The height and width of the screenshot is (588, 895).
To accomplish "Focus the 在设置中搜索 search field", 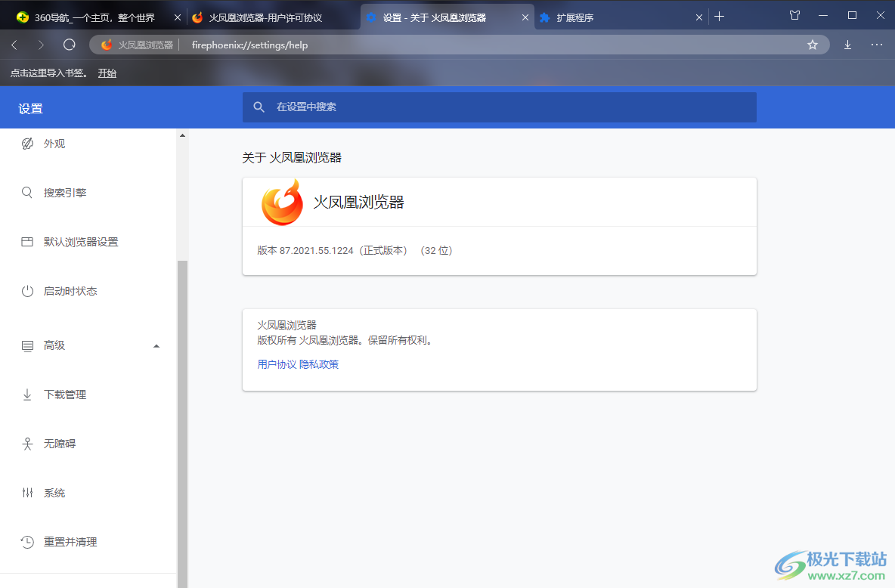I will [500, 107].
